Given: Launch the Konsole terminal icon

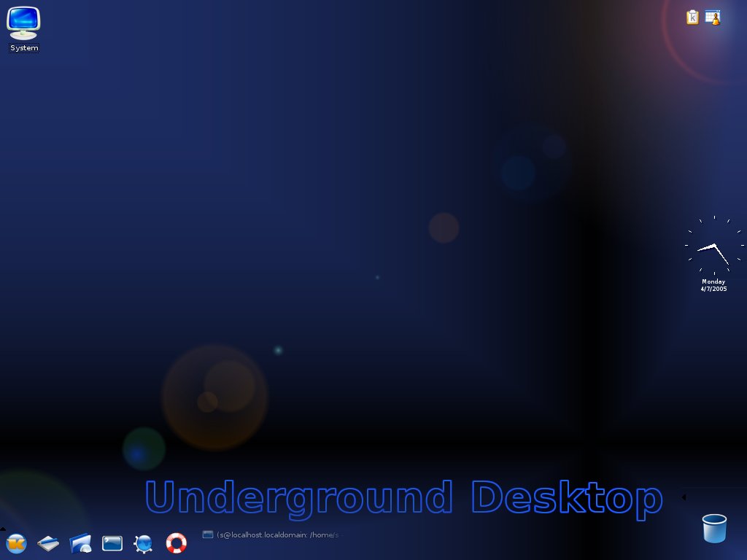Looking at the screenshot, I should (x=112, y=543).
